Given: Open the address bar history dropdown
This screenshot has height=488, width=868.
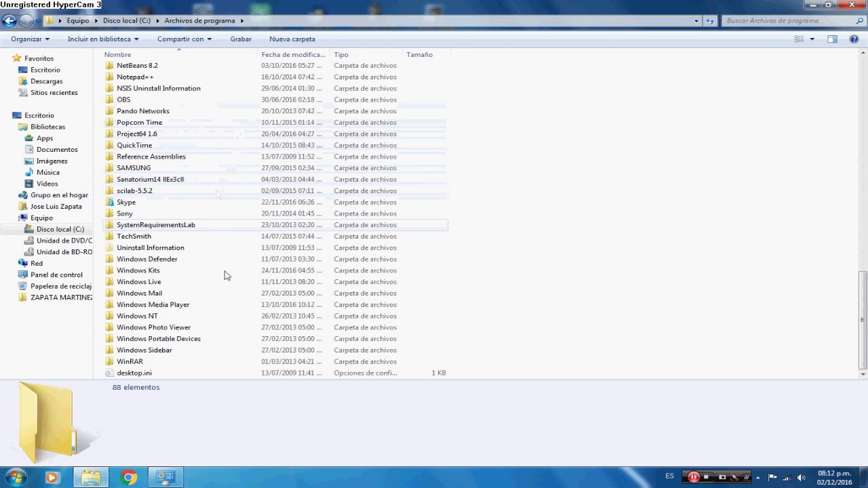Looking at the screenshot, I should [696, 21].
